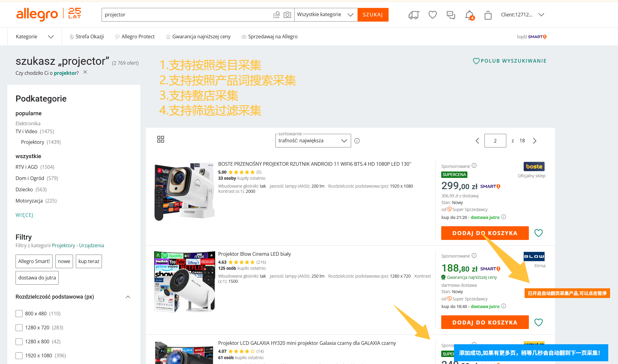Go to next results page arrow
Viewport: 618px width, 364px height.
pos(535,141)
